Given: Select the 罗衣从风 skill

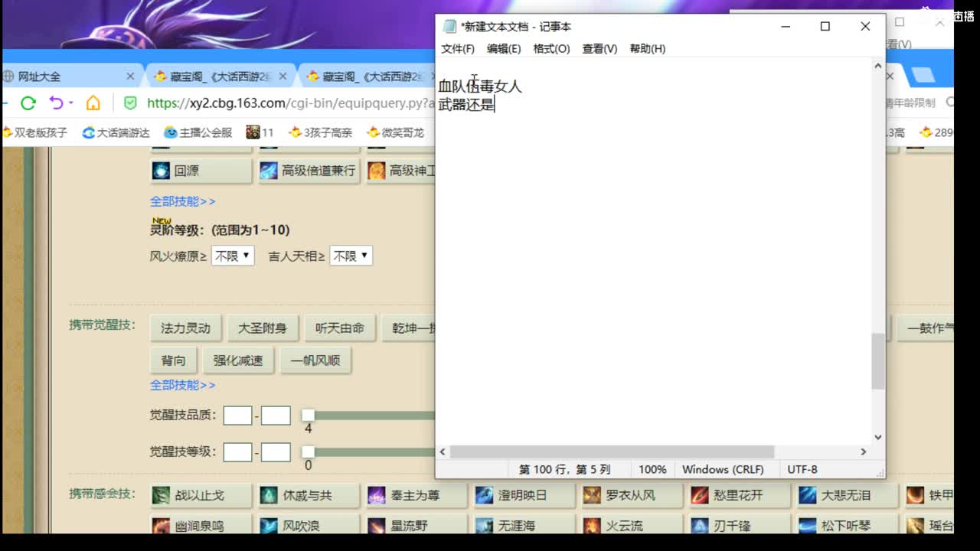Looking at the screenshot, I should pos(632,495).
